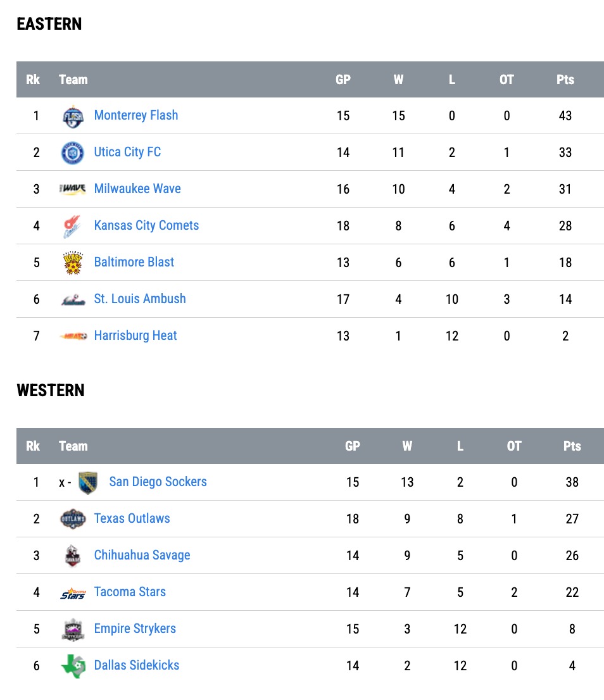Click the Eastern table GP column header
Image resolution: width=604 pixels, height=700 pixels.
click(x=343, y=80)
